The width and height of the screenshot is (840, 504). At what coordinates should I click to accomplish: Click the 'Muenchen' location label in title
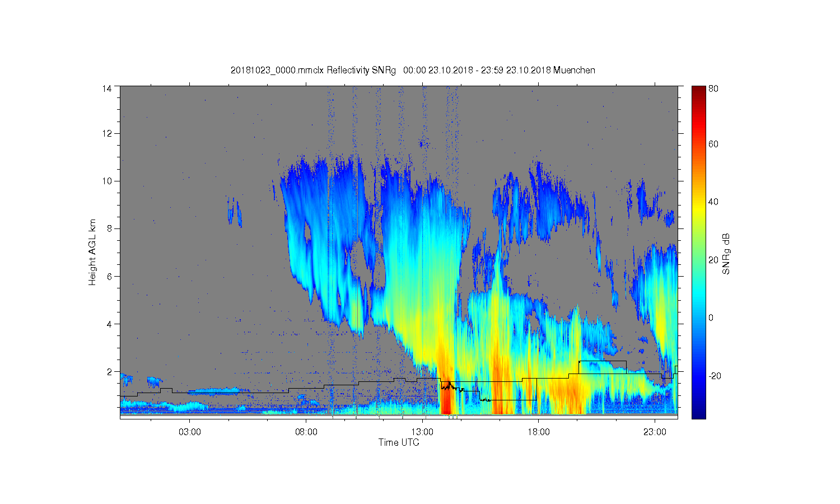(574, 70)
